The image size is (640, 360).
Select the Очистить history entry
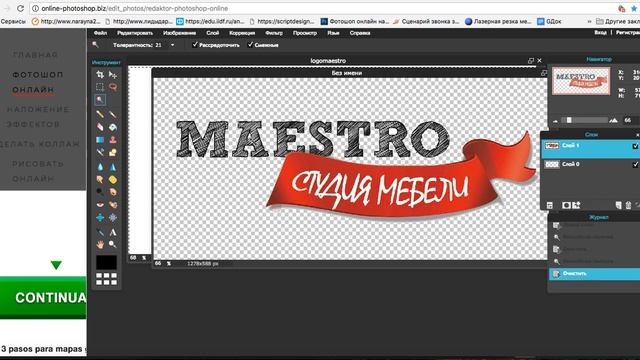(x=594, y=274)
